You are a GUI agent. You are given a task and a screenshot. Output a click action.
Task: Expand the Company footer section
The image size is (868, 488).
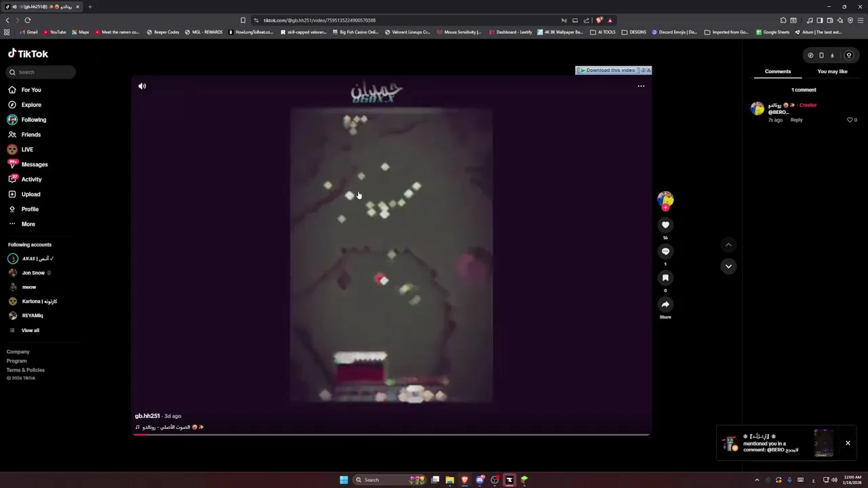[18, 352]
